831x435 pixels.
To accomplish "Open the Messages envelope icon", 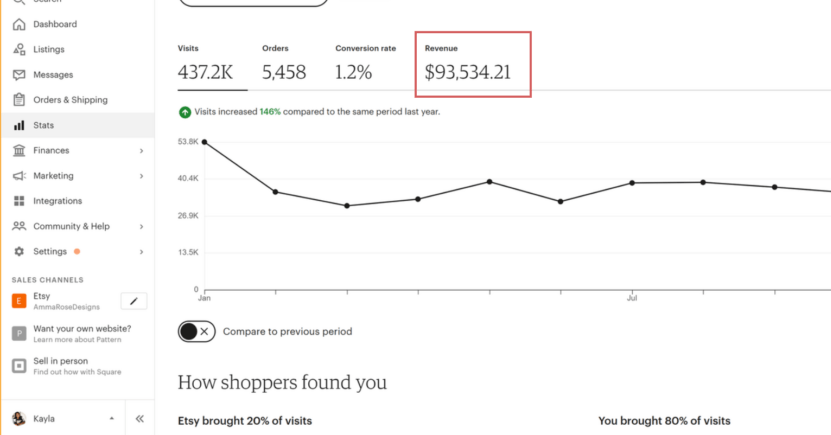I will 19,75.
